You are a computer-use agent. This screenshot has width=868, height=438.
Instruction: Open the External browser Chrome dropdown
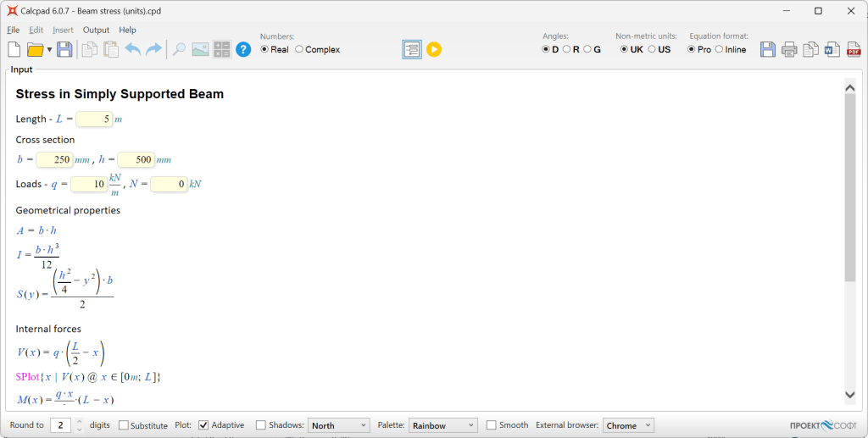click(x=628, y=425)
